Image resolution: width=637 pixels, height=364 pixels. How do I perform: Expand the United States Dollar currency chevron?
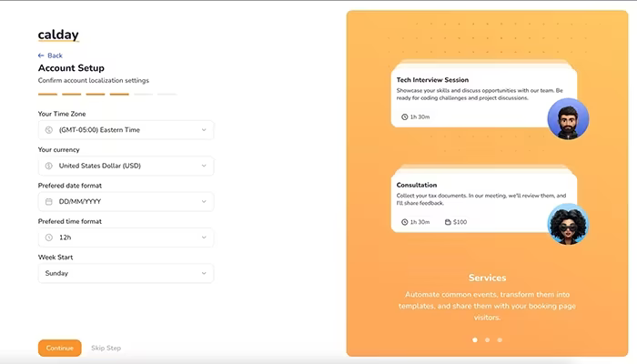click(204, 166)
